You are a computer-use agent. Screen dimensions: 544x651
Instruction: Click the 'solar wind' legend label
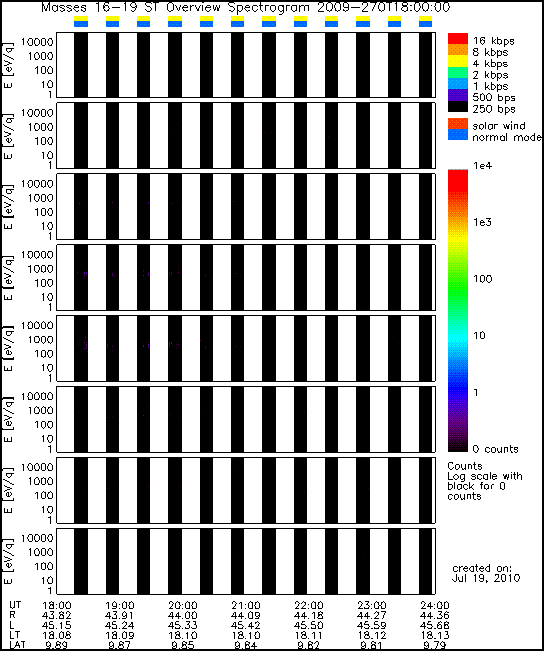coord(499,125)
